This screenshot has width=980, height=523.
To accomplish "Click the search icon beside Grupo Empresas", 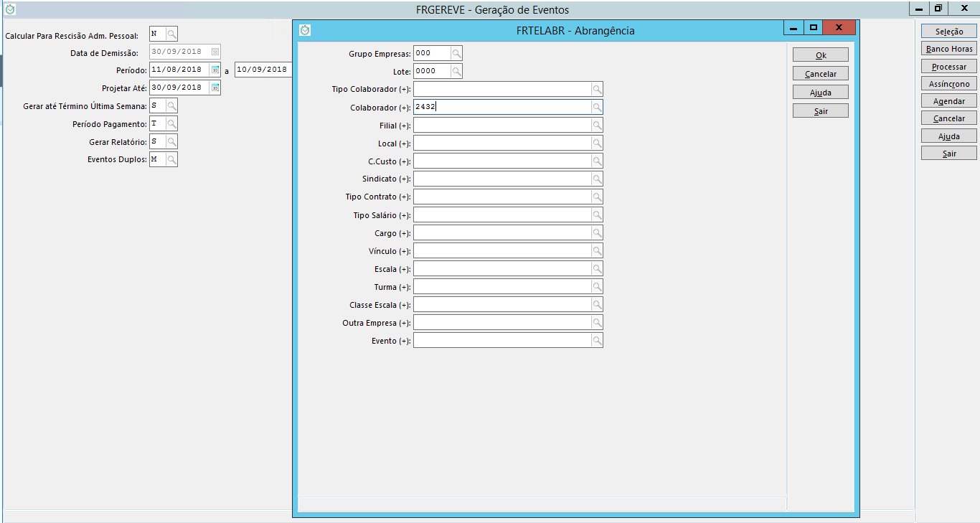I will coord(456,53).
